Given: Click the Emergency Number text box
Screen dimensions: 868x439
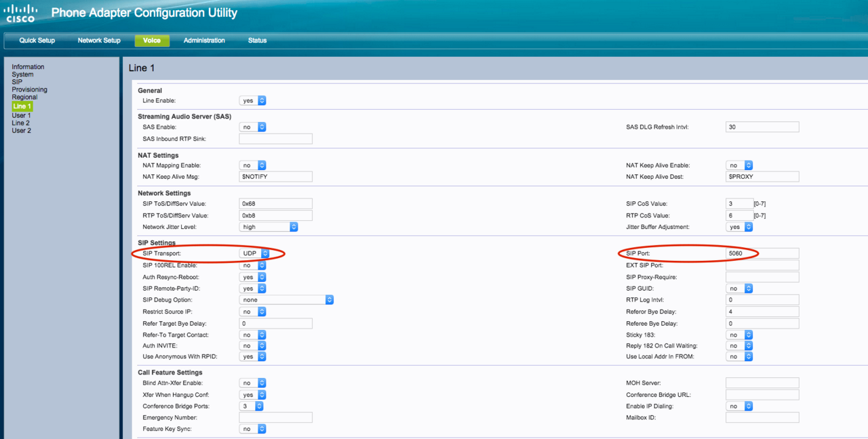Looking at the screenshot, I should (275, 417).
